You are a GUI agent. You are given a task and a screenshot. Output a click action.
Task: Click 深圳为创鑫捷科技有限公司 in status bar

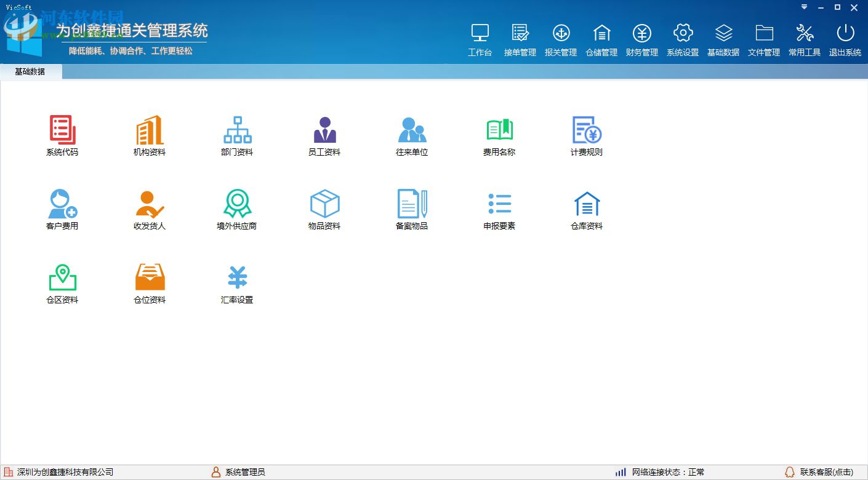point(65,472)
